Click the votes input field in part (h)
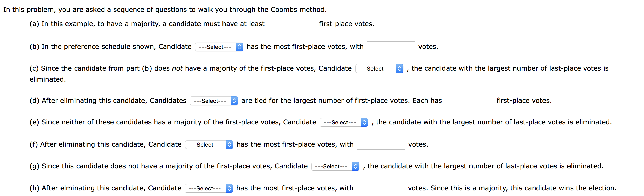Viewport: 644px width, 196px height. (381, 188)
